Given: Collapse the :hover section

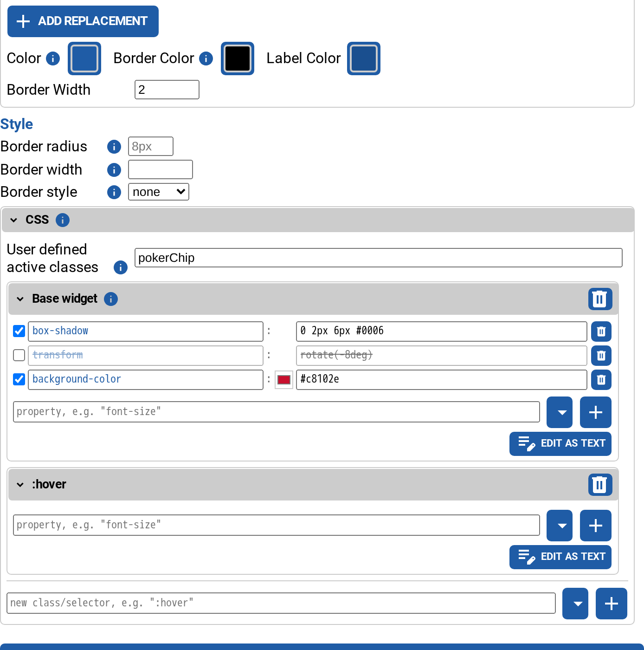Looking at the screenshot, I should tap(20, 485).
